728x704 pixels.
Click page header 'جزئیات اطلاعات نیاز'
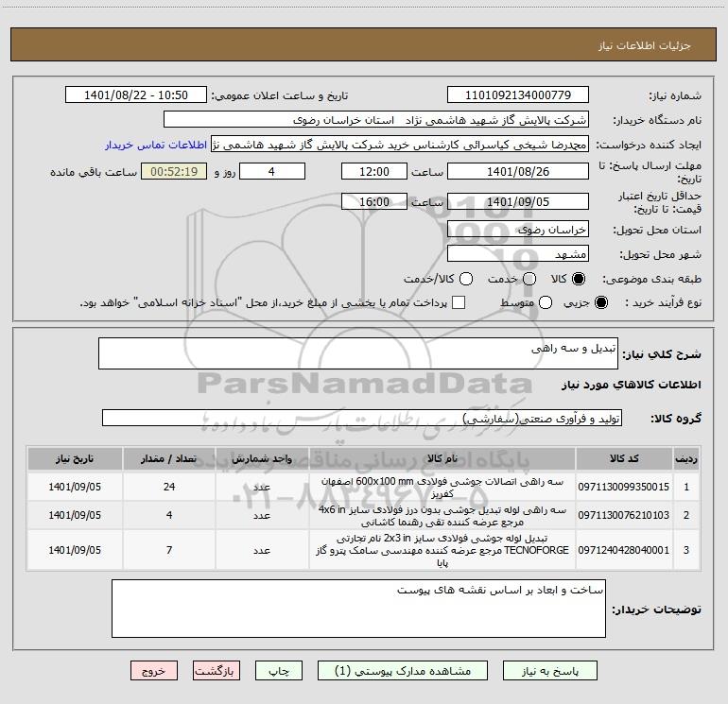click(x=645, y=45)
